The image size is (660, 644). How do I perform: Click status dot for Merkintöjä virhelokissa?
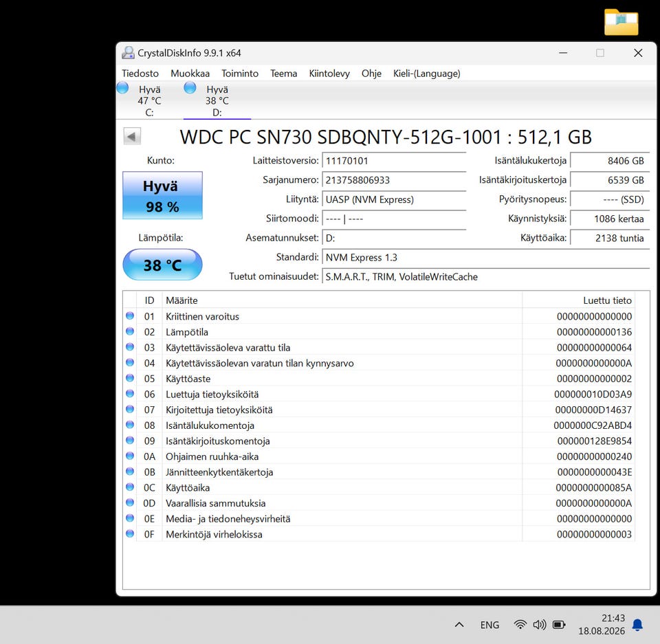tap(130, 534)
